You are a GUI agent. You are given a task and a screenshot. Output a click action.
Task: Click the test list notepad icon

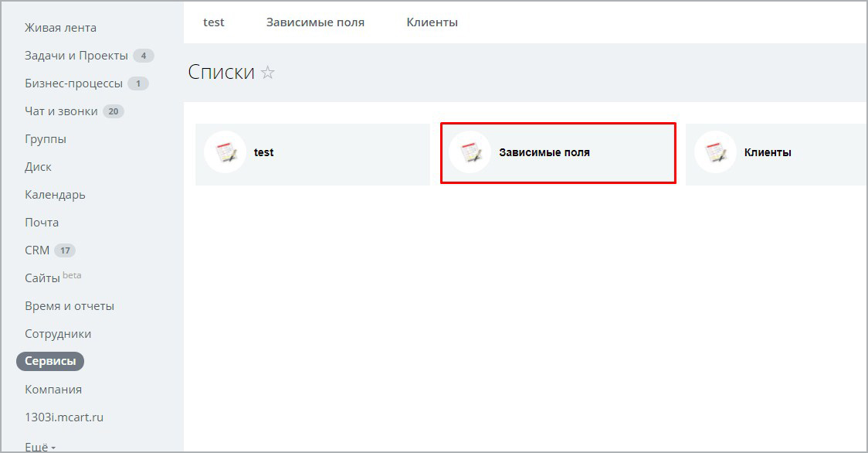click(x=225, y=152)
